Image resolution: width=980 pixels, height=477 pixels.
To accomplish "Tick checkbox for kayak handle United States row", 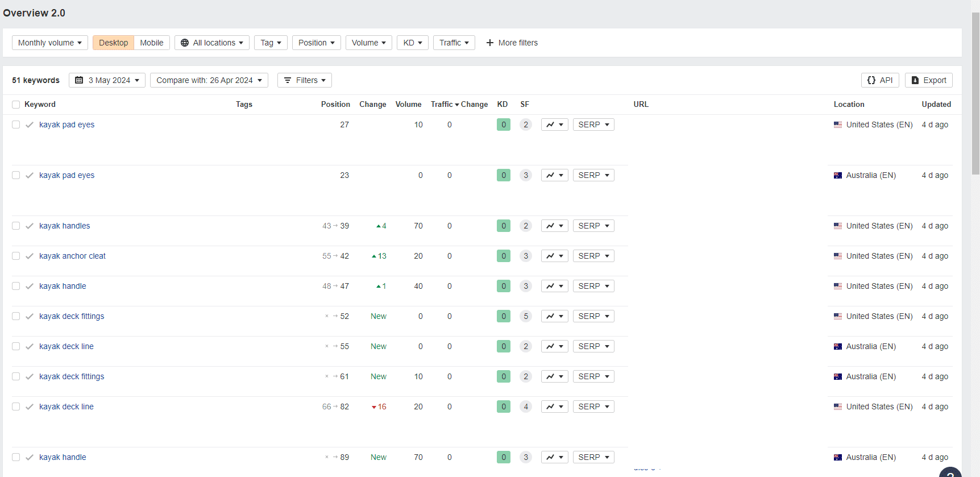I will click(16, 286).
